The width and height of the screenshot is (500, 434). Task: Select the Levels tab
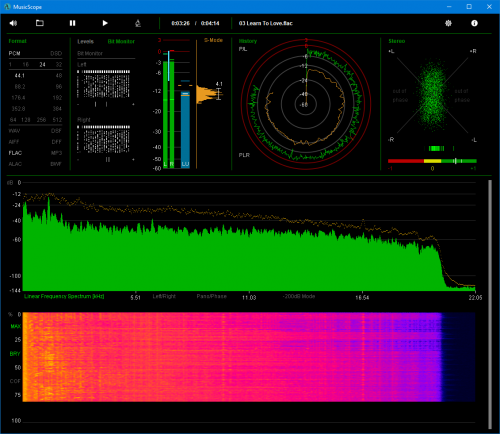(x=85, y=41)
